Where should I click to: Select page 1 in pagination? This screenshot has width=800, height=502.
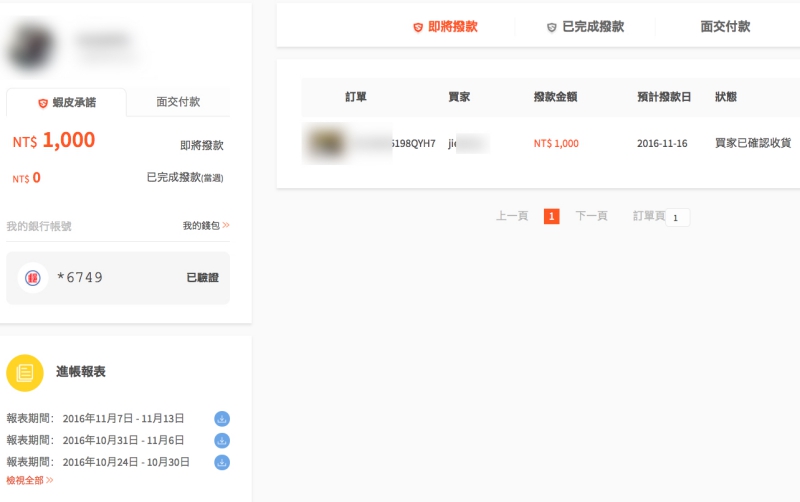552,216
